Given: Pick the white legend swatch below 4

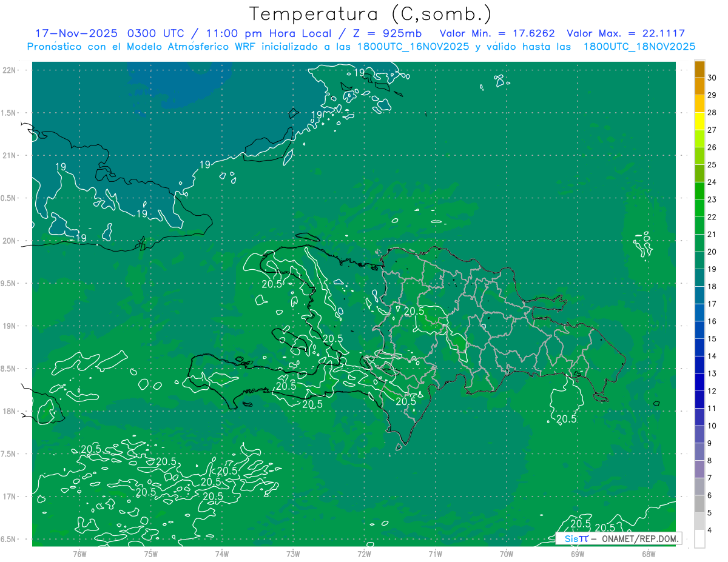Looking at the screenshot, I should click(x=700, y=539).
